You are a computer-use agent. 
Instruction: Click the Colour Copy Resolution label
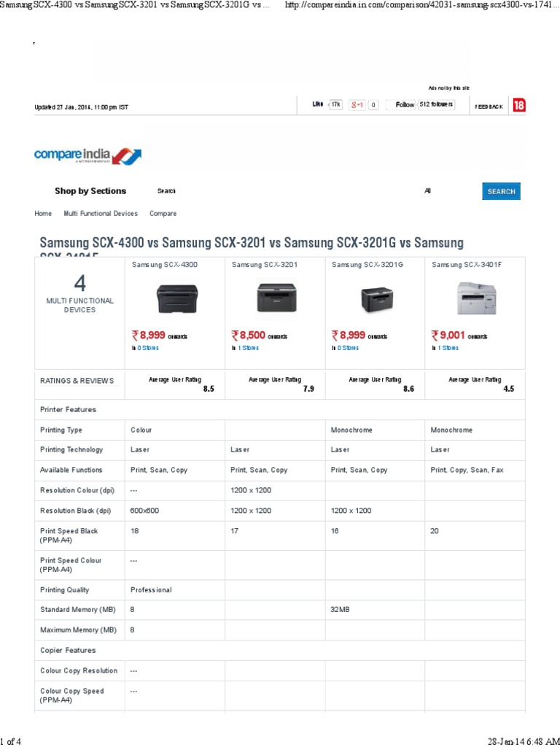[79, 671]
